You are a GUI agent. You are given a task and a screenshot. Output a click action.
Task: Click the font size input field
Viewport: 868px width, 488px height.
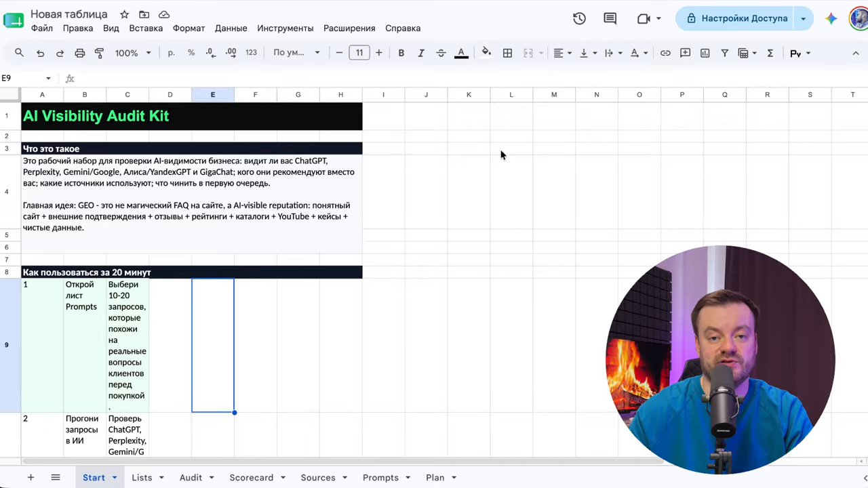pyautogui.click(x=359, y=53)
